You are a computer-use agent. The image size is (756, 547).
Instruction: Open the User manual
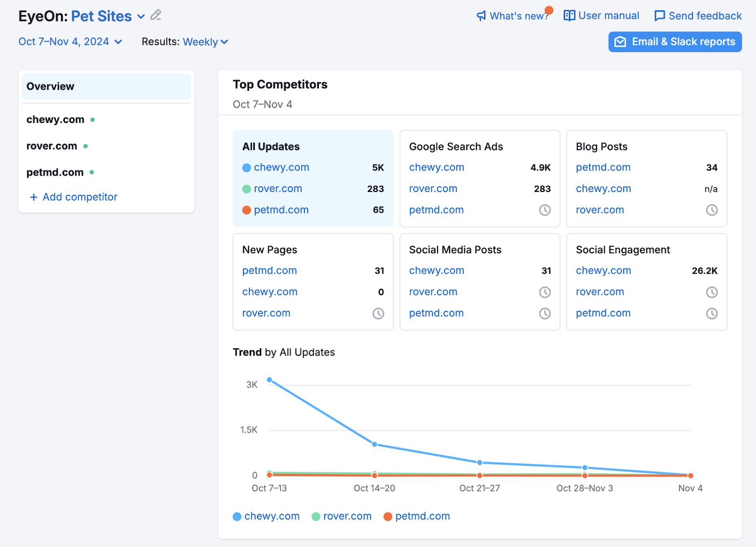[601, 16]
